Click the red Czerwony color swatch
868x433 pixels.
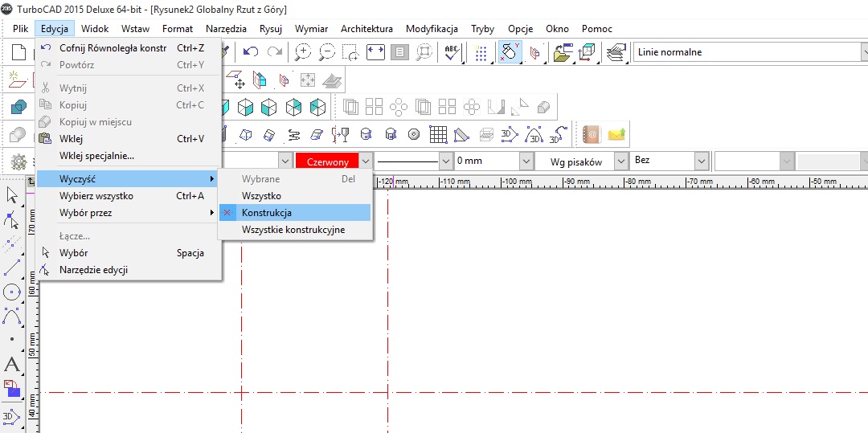[x=327, y=161]
